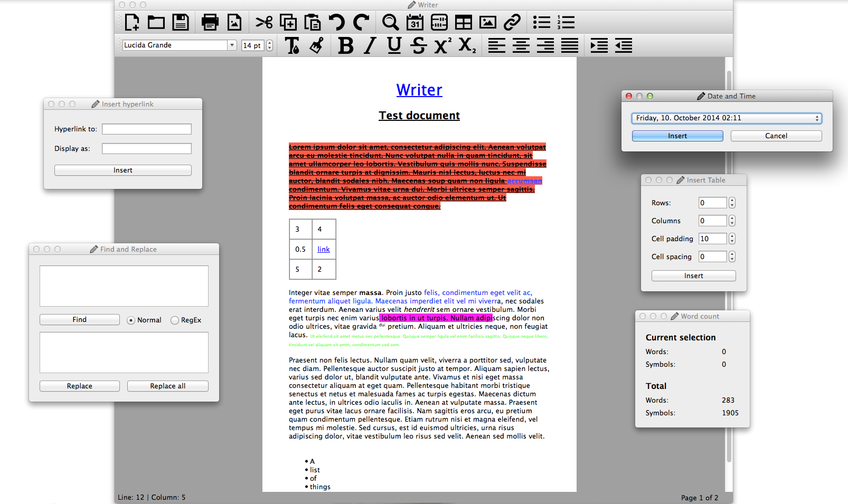This screenshot has height=504, width=848.
Task: Select the Normal search mode radio button
Action: [131, 320]
